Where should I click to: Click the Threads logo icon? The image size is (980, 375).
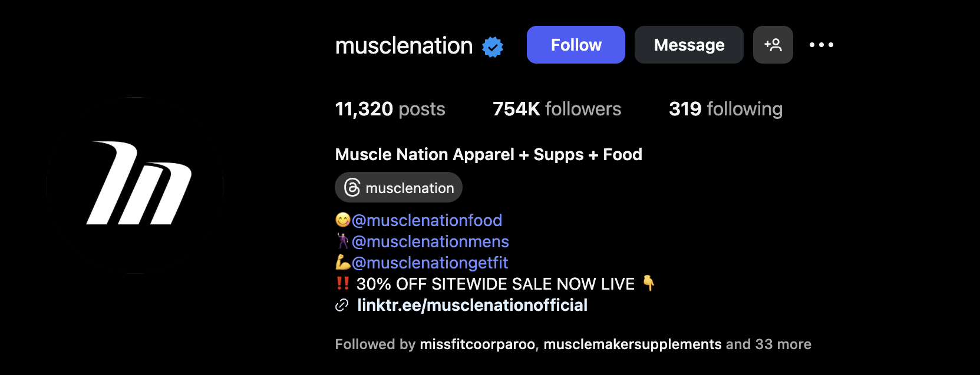[352, 188]
